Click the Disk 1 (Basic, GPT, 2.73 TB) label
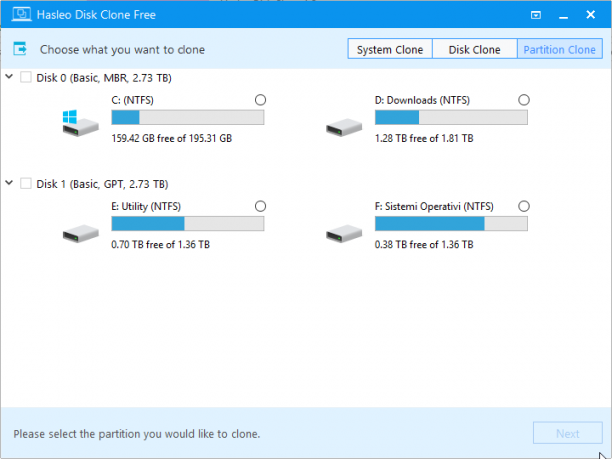Viewport: 612px width, 459px height. point(102,184)
